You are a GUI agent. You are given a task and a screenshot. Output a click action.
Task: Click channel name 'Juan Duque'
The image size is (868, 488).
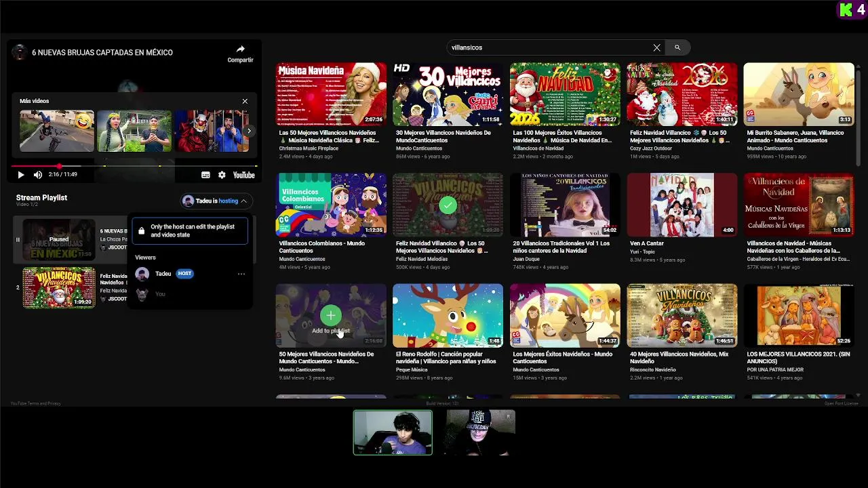(526, 259)
